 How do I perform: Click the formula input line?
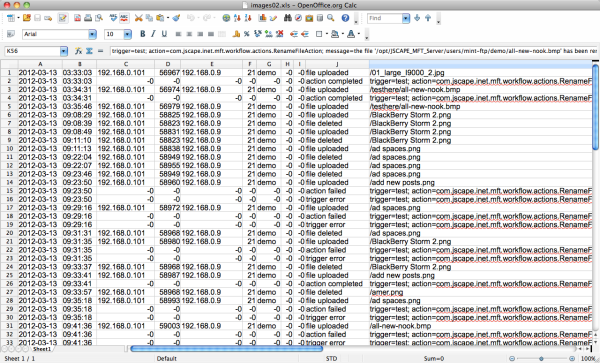pos(354,51)
